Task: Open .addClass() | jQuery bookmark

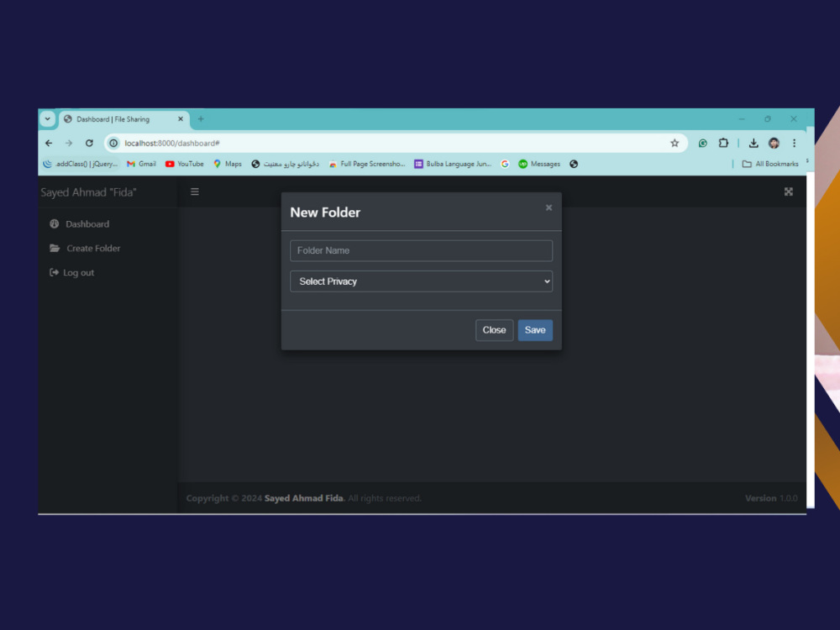Action: point(81,164)
